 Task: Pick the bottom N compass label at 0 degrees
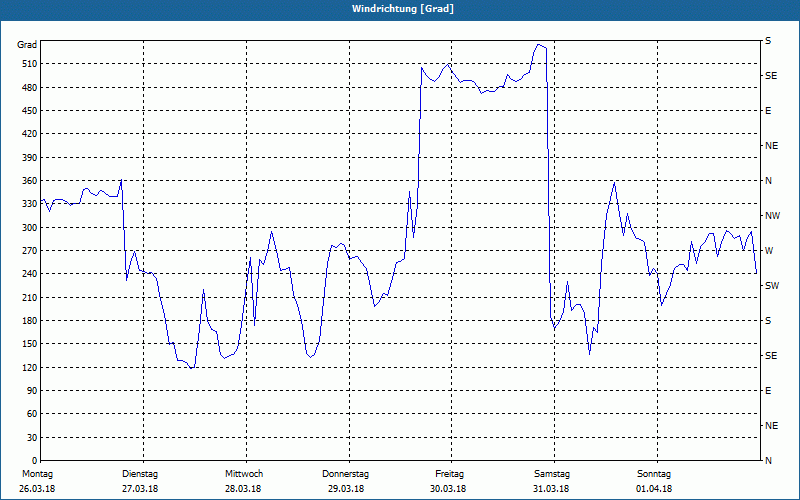click(769, 461)
